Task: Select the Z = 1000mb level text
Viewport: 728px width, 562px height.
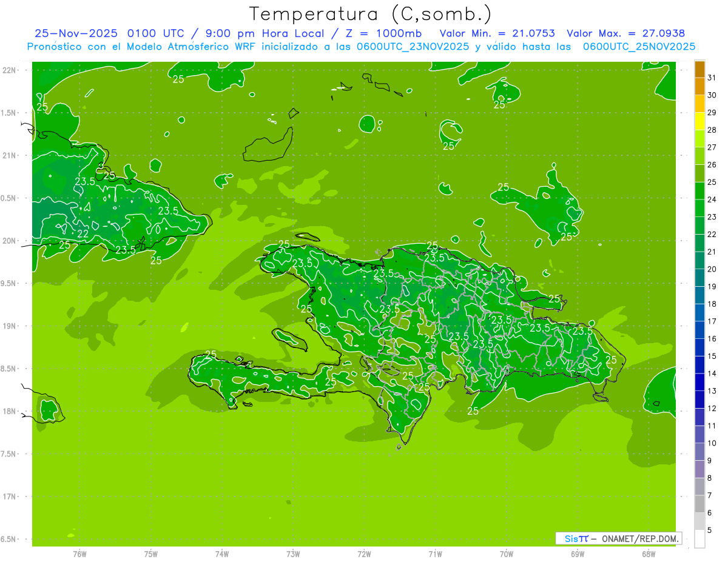Action: (383, 33)
